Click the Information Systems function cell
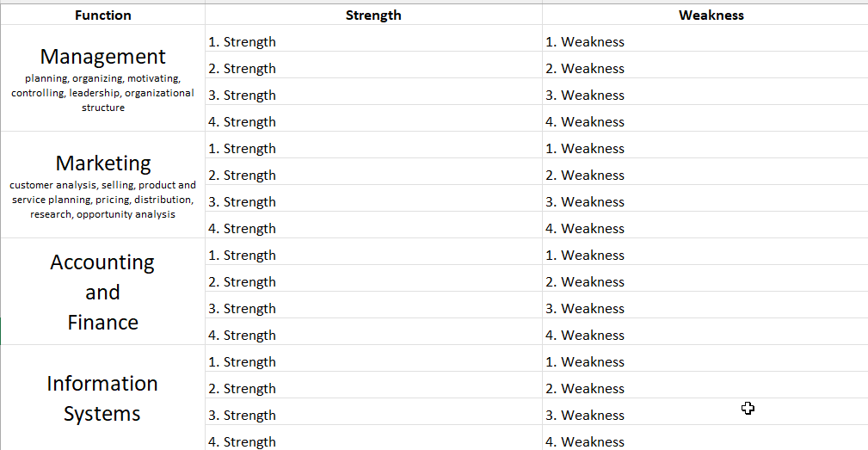 [x=103, y=398]
